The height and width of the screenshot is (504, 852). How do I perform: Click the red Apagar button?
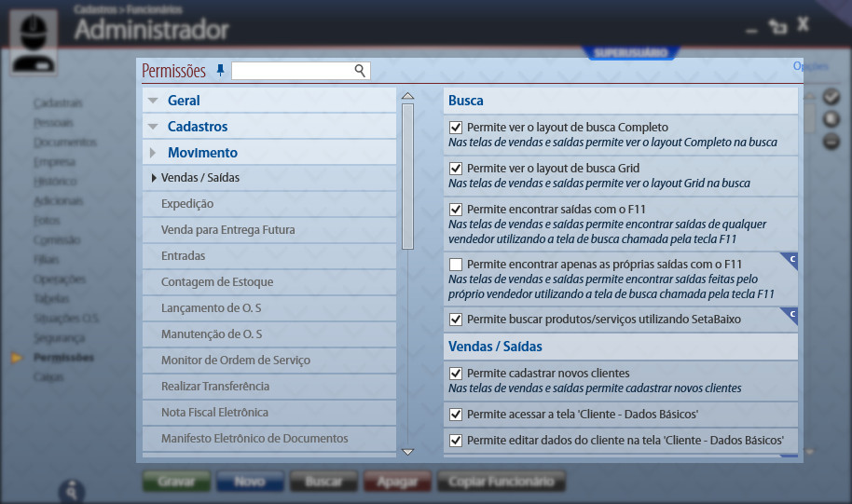point(398,482)
